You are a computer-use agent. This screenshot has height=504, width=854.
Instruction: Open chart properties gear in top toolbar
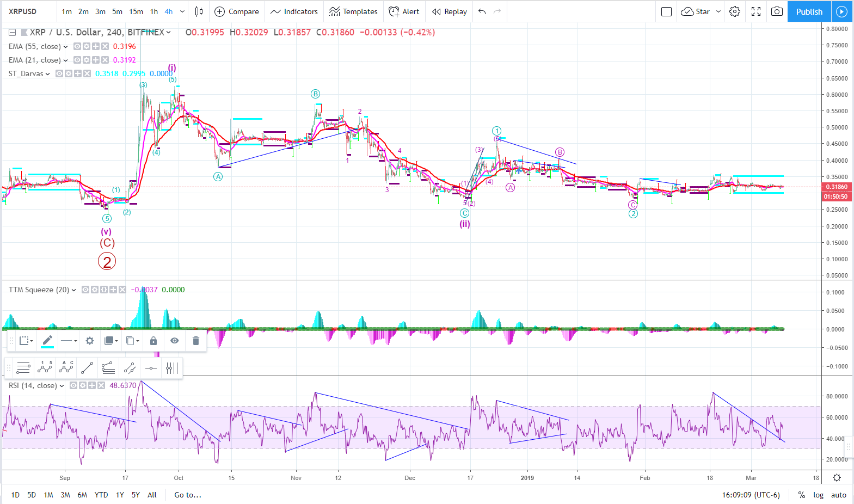735,11
